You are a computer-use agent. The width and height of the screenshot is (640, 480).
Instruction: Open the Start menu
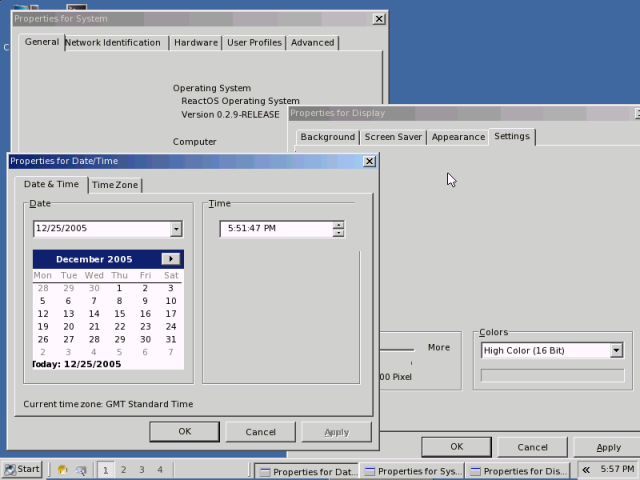(x=22, y=469)
